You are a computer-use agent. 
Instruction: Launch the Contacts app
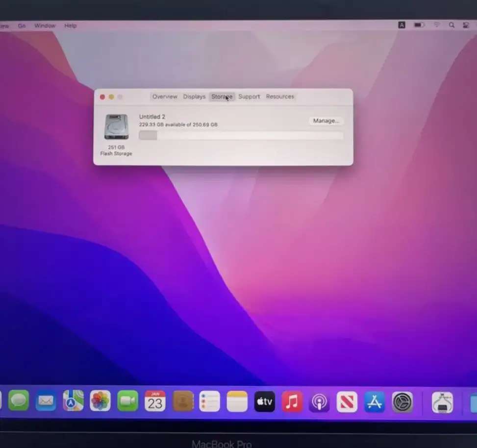click(x=182, y=401)
